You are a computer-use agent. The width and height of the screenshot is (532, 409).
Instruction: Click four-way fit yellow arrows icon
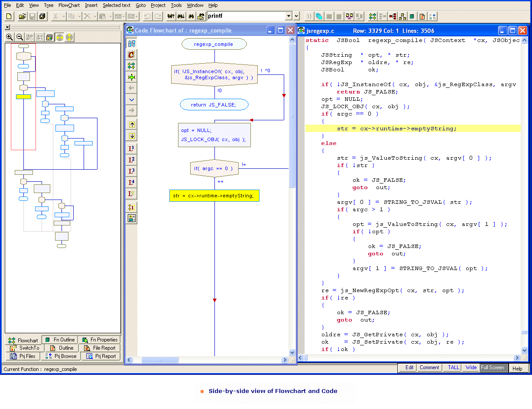69,37
